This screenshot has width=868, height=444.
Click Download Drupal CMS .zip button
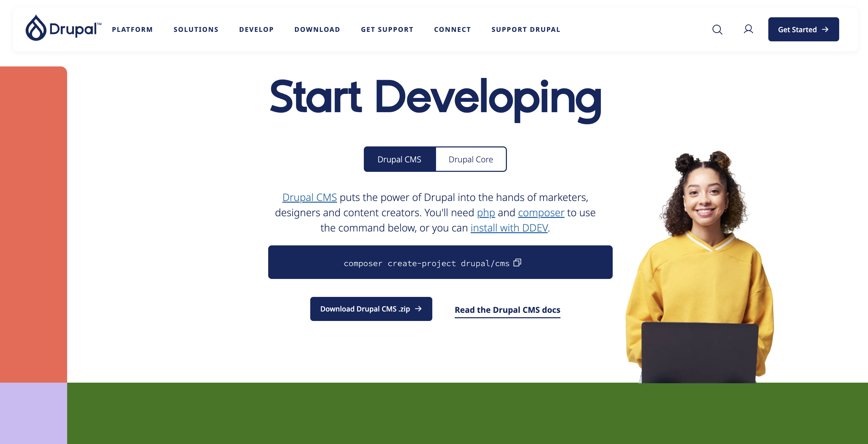(371, 309)
